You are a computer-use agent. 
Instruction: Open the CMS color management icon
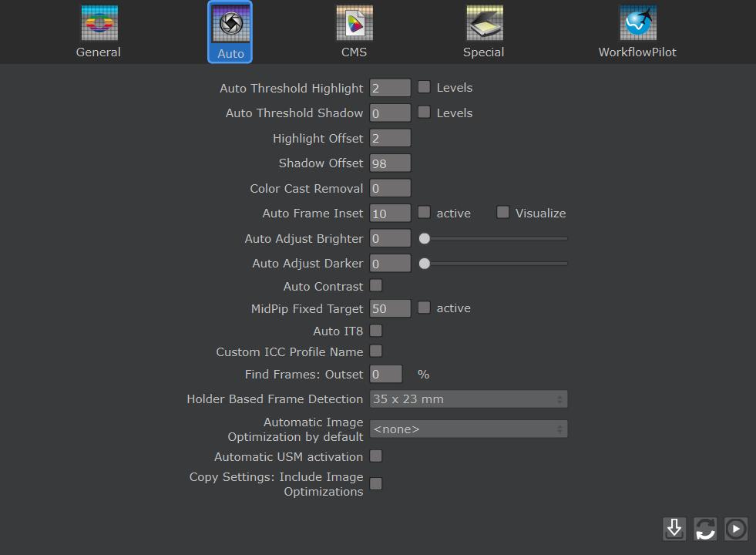[x=354, y=24]
